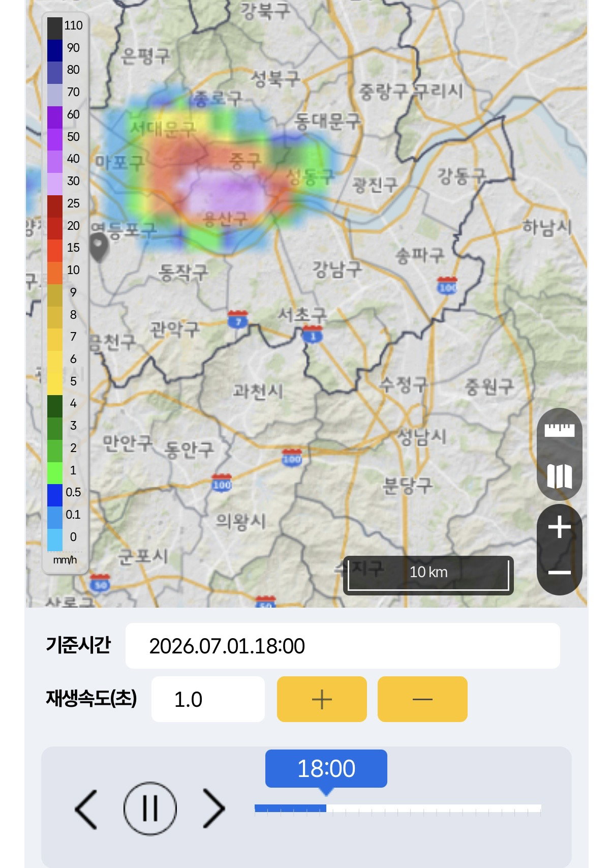Screen dimensions: 613x868
Task: Advance to next radar frame
Action: pyautogui.click(x=213, y=809)
